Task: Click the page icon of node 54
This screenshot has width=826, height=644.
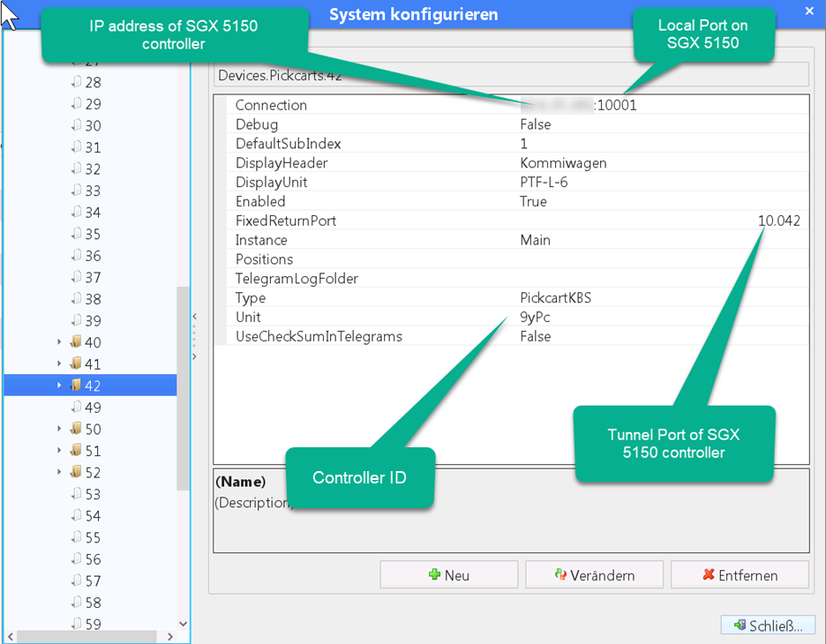Action: click(77, 515)
